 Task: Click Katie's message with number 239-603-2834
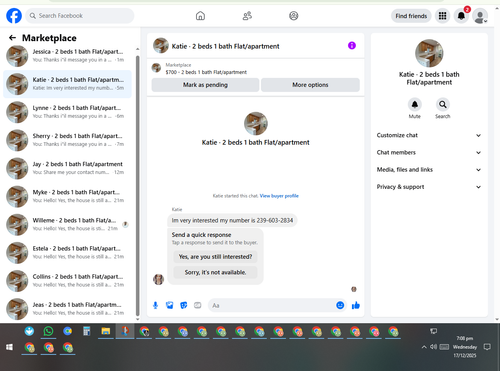[x=232, y=220]
